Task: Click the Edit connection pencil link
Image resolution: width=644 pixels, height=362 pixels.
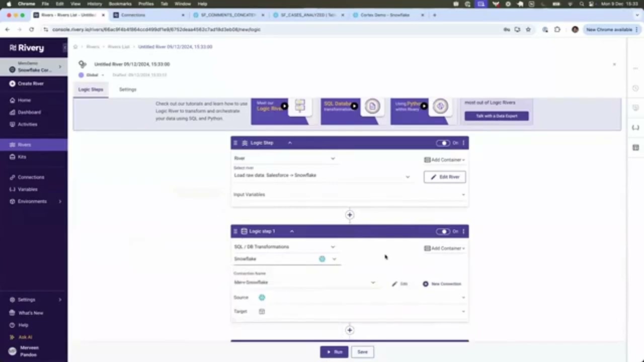Action: pos(400,284)
